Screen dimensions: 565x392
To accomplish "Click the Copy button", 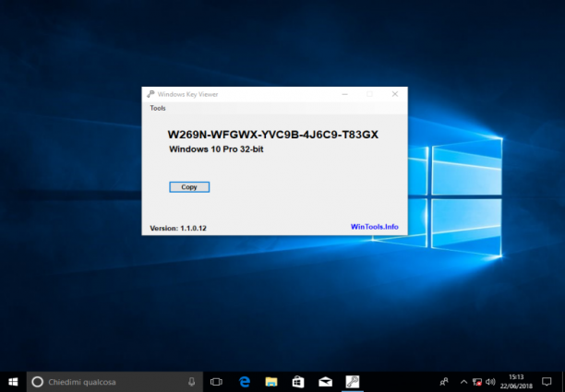I will (x=189, y=187).
